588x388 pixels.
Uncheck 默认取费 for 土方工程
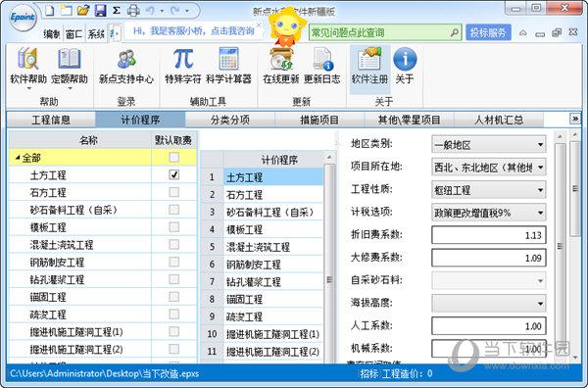(173, 174)
